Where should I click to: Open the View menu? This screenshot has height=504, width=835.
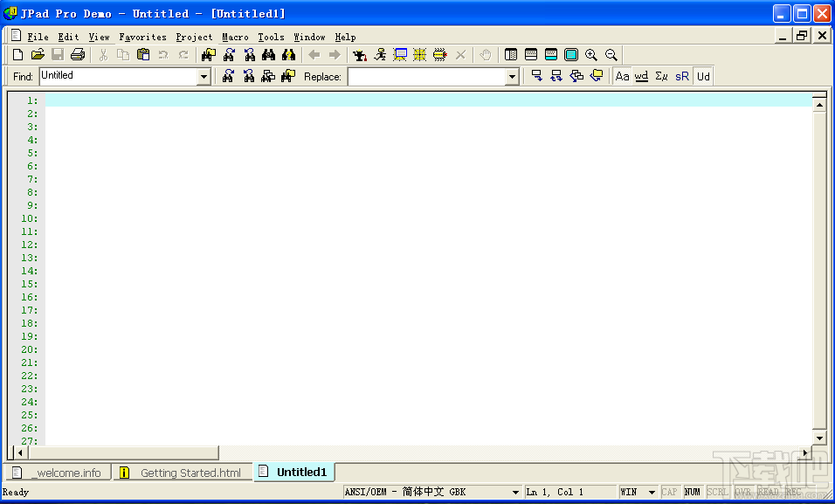[x=99, y=37]
